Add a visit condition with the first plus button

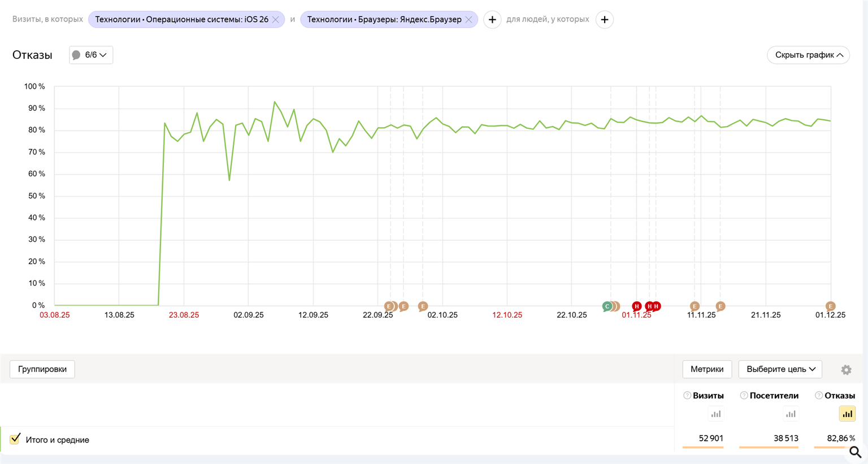(x=492, y=20)
